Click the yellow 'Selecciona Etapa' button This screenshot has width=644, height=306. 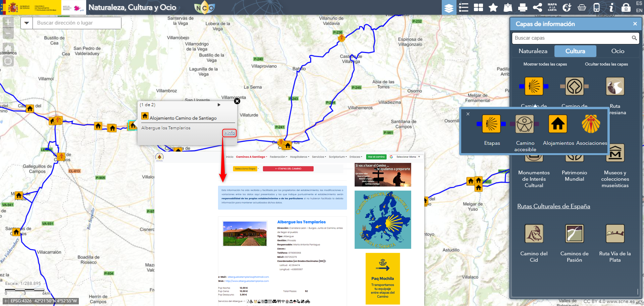(x=245, y=169)
